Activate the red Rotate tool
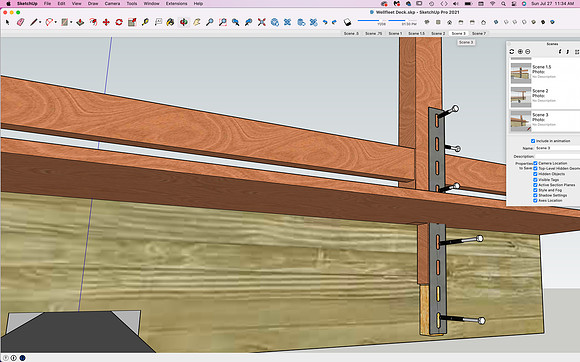 119,23
